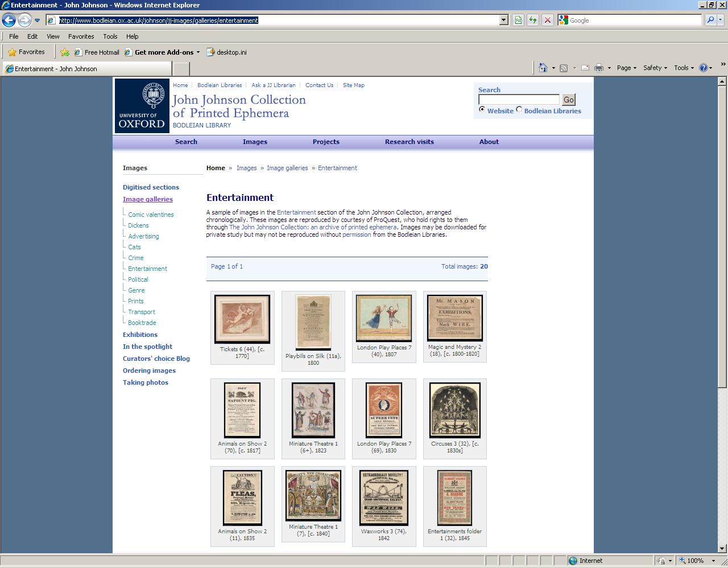Click the Google search magnifier icon

click(x=711, y=20)
